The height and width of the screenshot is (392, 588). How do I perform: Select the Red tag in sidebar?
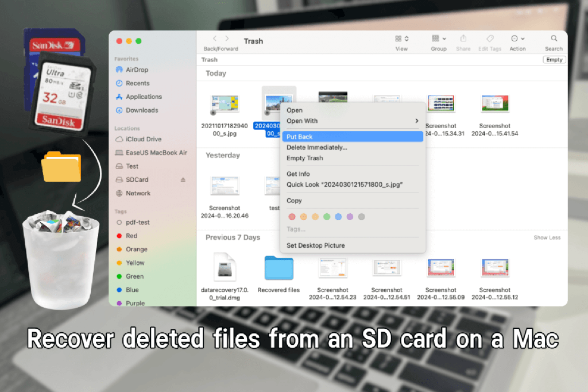coord(131,236)
